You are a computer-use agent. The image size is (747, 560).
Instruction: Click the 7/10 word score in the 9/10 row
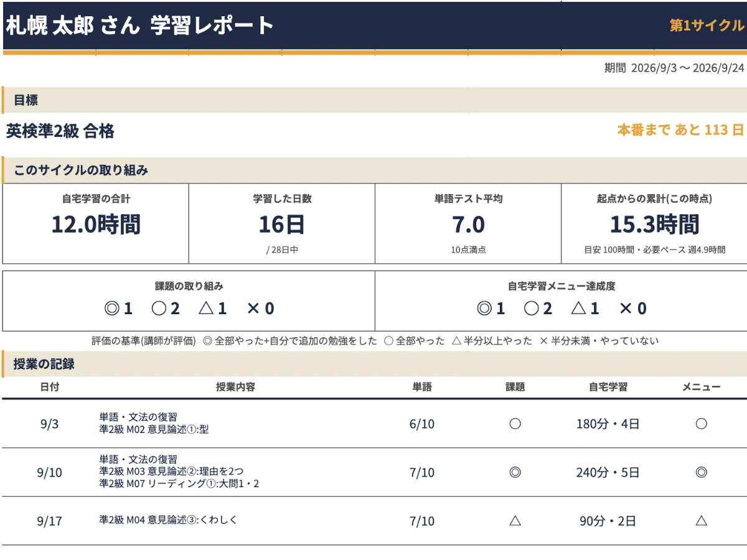tap(422, 473)
